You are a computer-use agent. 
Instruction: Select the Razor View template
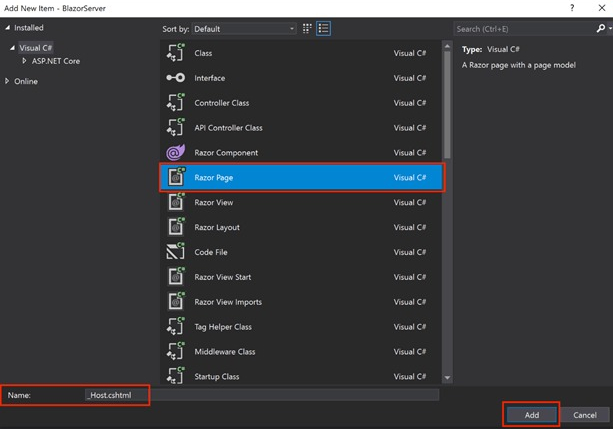click(214, 203)
